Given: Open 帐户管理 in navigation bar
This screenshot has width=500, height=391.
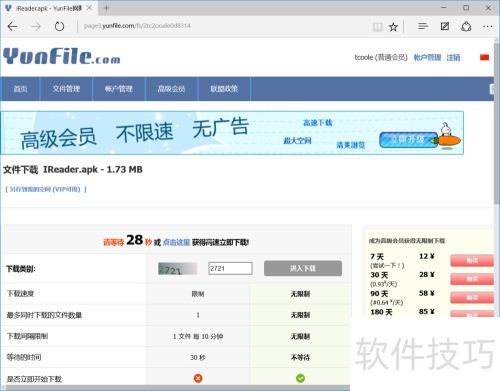Looking at the screenshot, I should [x=119, y=89].
